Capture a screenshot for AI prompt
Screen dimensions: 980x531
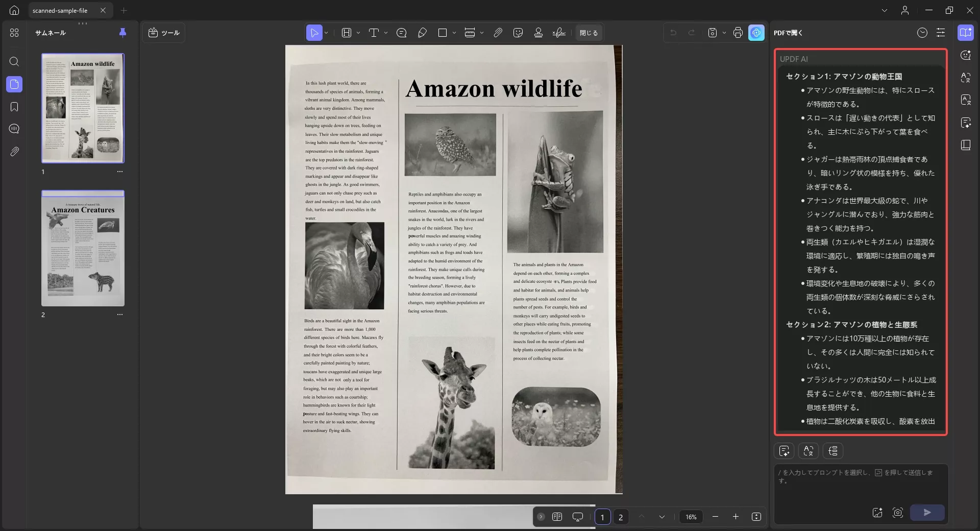click(898, 513)
